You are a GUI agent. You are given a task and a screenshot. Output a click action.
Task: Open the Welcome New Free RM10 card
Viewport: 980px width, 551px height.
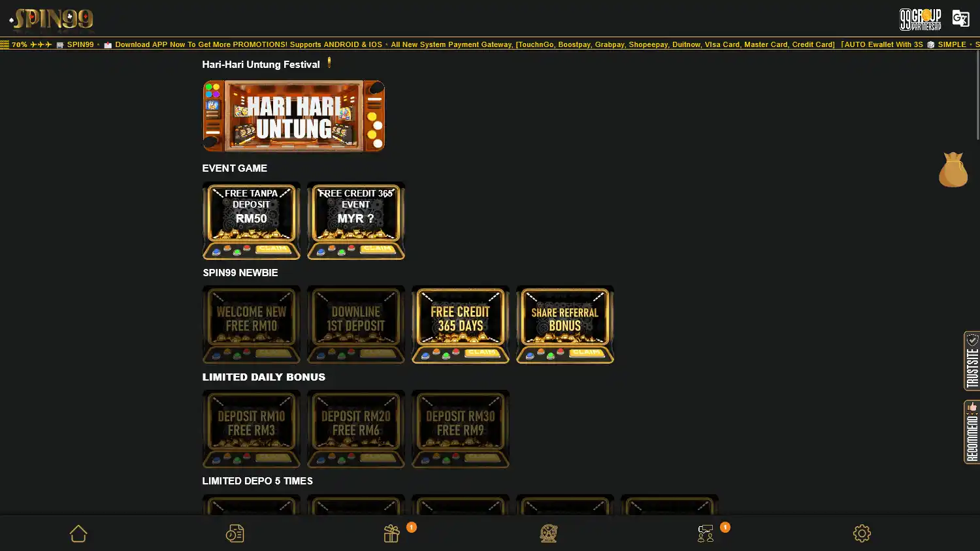click(252, 324)
